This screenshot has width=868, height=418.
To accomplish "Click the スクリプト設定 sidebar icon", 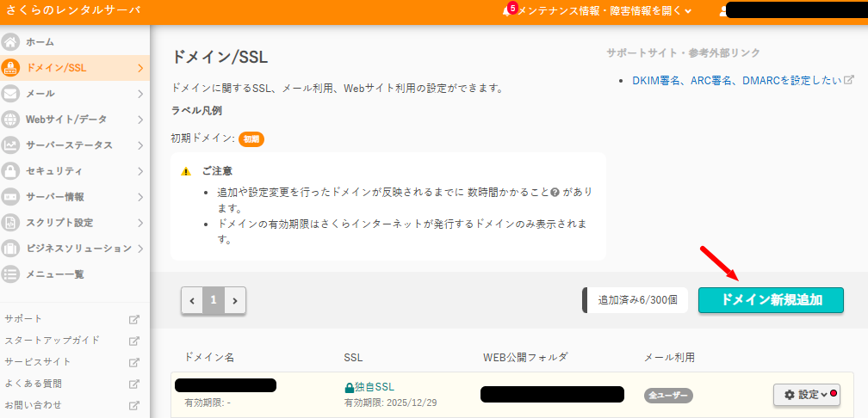I will click(x=11, y=222).
